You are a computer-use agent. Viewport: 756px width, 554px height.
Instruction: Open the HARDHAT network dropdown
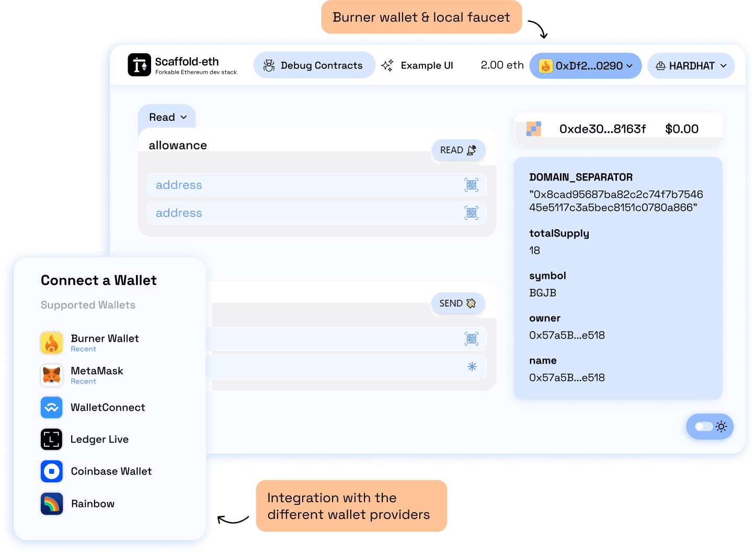pyautogui.click(x=691, y=66)
